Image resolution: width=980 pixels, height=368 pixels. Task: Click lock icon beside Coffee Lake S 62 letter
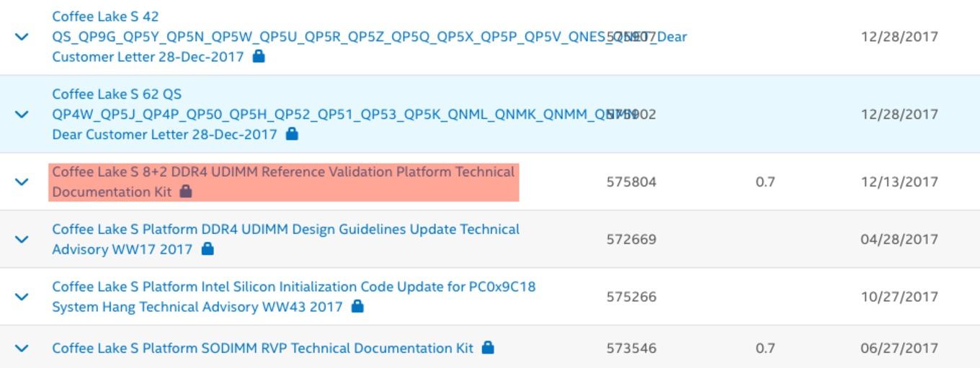[292, 133]
